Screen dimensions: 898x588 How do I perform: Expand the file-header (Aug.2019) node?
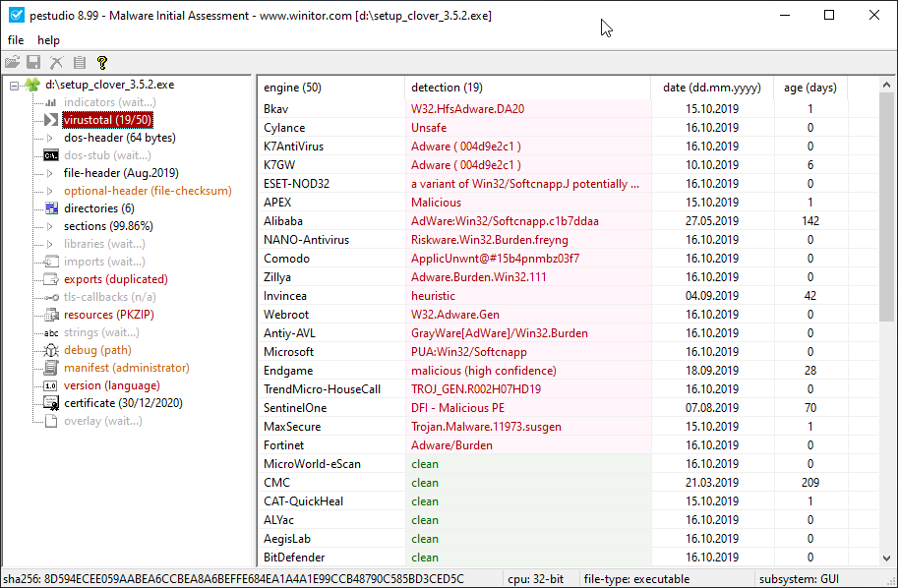point(50,173)
